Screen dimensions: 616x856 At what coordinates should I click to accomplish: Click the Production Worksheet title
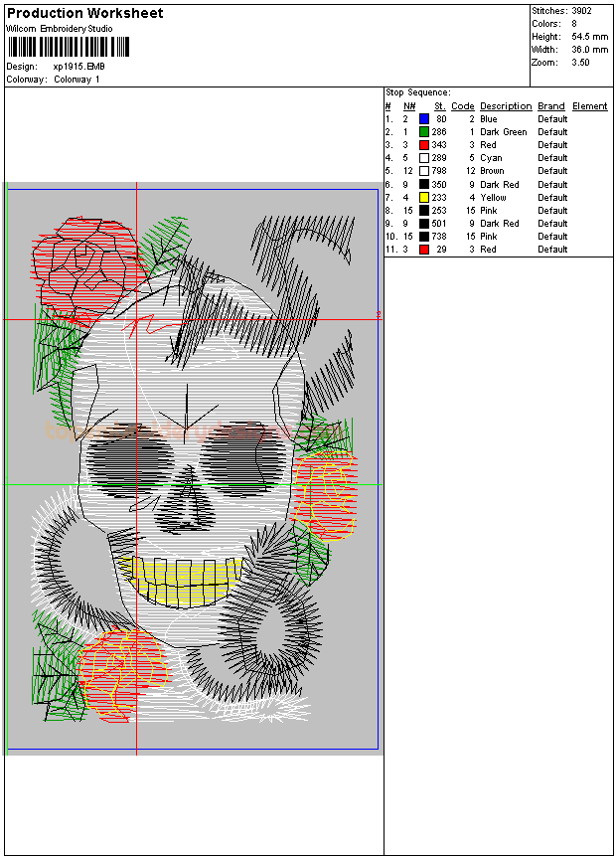click(x=85, y=14)
